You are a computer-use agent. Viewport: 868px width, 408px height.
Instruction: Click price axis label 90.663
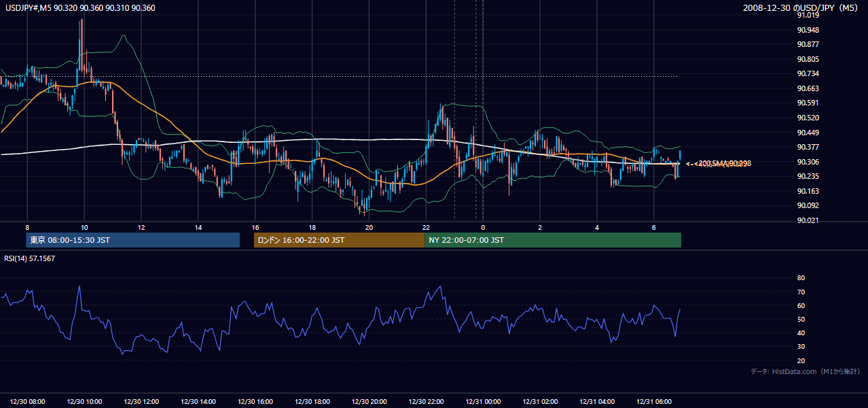pyautogui.click(x=808, y=88)
